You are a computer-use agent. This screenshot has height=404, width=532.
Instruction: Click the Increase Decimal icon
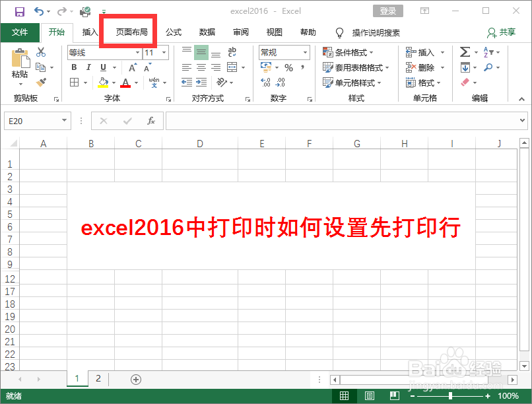click(x=265, y=82)
